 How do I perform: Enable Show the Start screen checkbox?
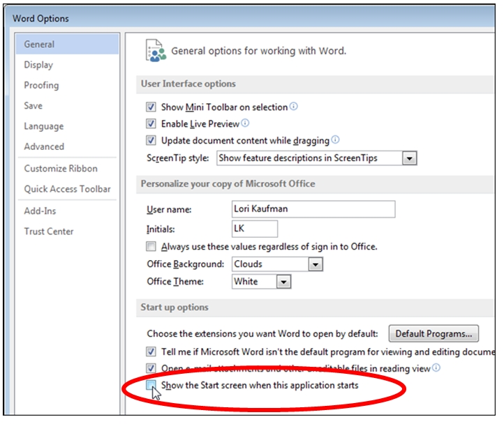point(151,385)
